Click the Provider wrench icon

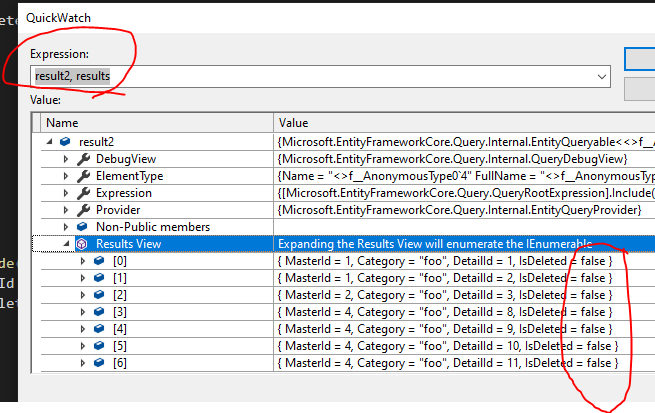[x=83, y=210]
